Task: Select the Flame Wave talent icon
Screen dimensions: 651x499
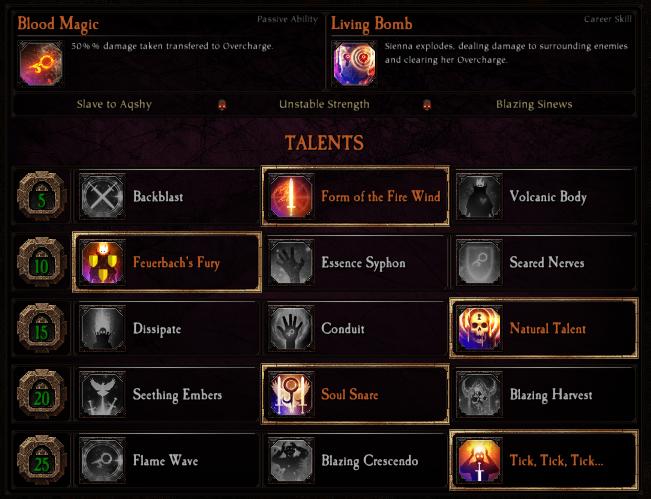Action: click(102, 460)
